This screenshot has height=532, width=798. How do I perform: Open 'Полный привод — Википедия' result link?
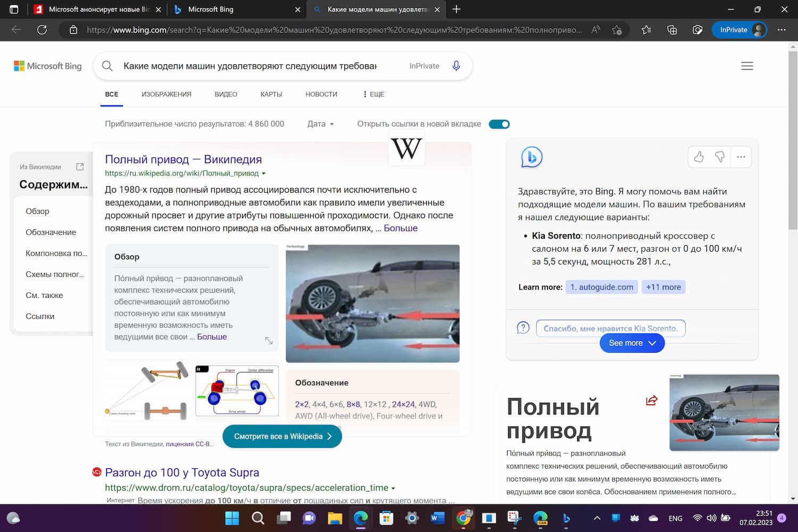(x=184, y=159)
